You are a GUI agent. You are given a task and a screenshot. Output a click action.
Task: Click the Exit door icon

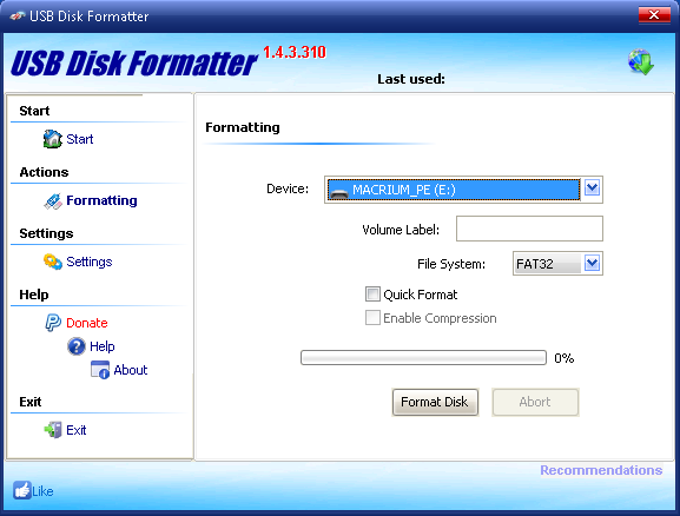click(x=53, y=430)
